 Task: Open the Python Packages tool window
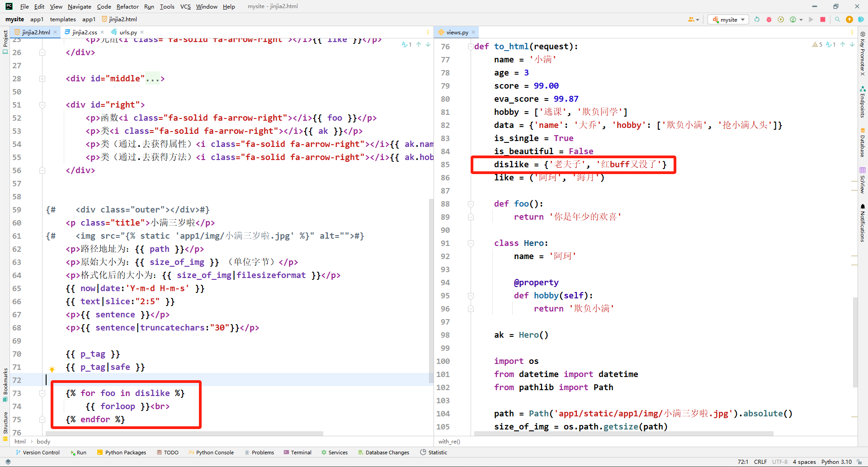(122, 452)
